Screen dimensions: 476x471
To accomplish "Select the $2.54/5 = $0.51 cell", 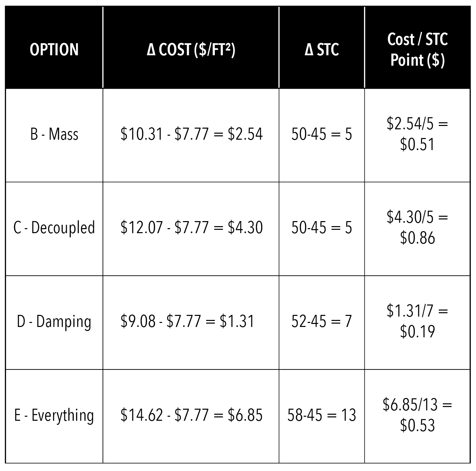I will 417,134.
